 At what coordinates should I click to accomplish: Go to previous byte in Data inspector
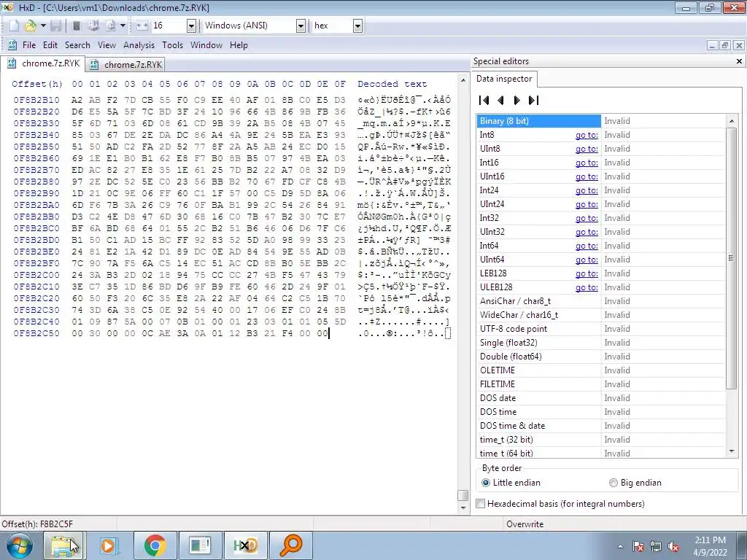click(500, 101)
